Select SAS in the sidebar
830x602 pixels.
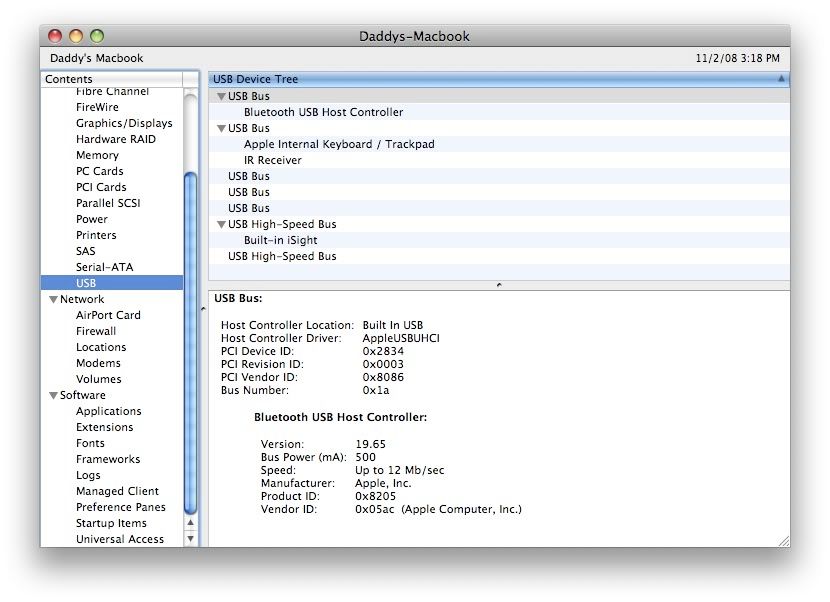(x=86, y=251)
